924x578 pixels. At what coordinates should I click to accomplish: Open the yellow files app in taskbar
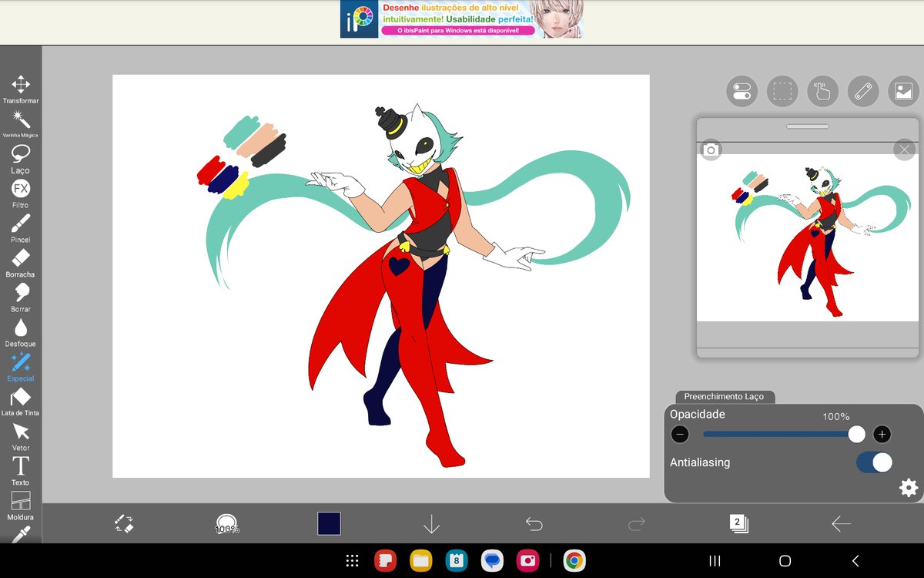tap(420, 561)
